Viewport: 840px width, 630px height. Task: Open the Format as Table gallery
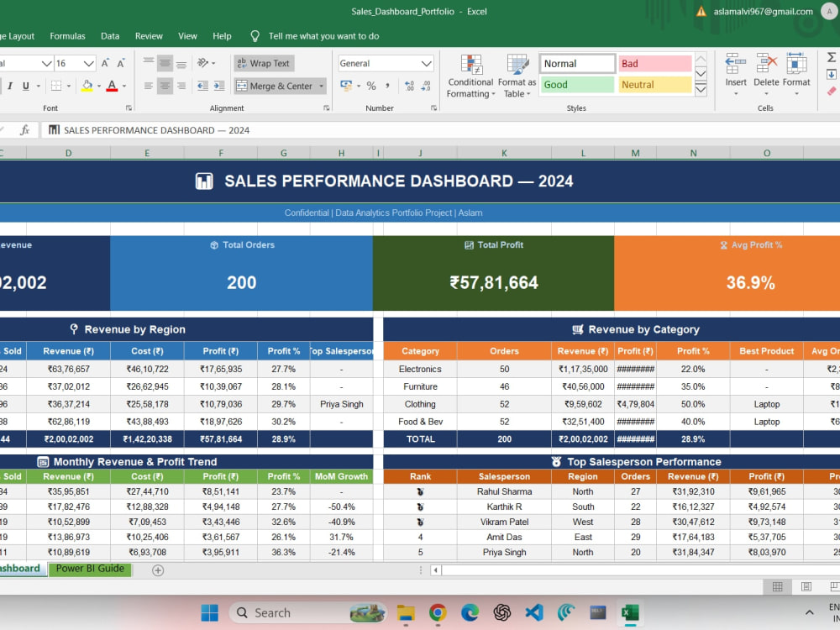click(x=517, y=76)
